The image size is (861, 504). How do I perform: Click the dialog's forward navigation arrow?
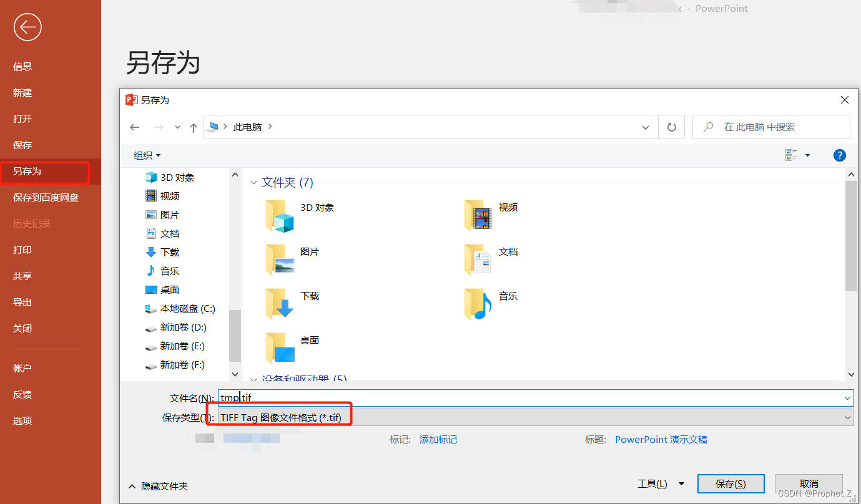159,127
